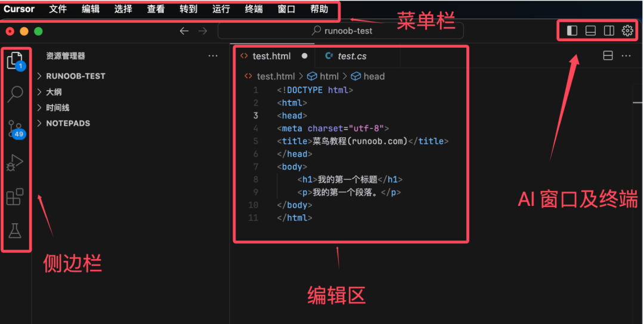This screenshot has height=324, width=644.
Task: Open the 查看 menu
Action: coord(156,9)
